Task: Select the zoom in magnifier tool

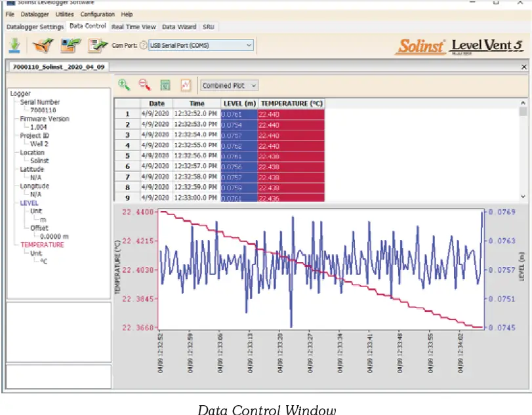Action: click(125, 85)
